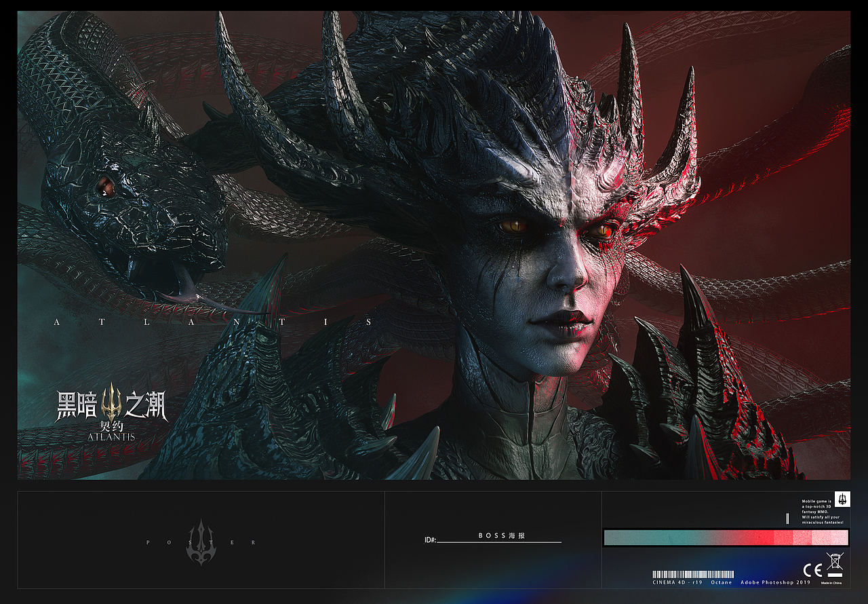Click the "BOSS 海报" label
The image size is (868, 604).
click(501, 535)
